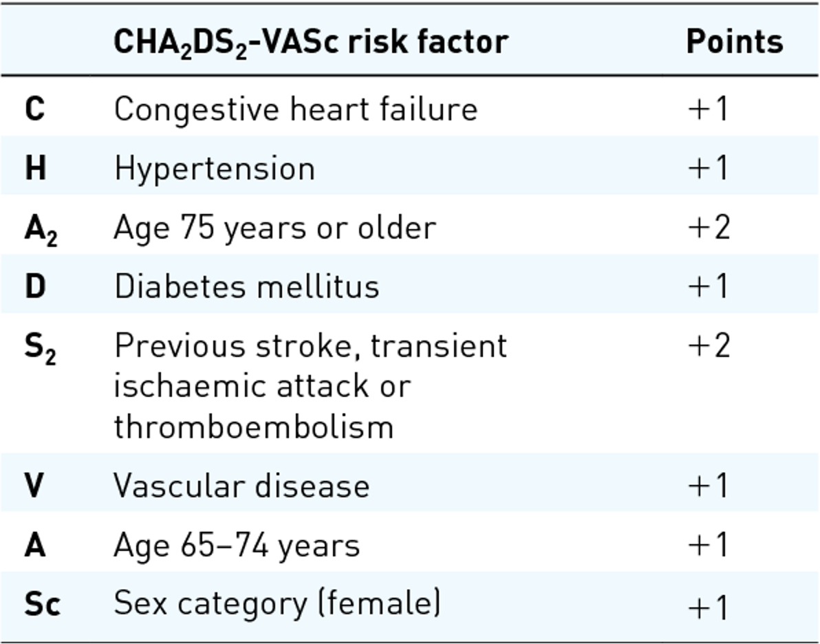Image resolution: width=820 pixels, height=644 pixels.
Task: Select the "Congestive heart failure" text
Action: [x=296, y=109]
